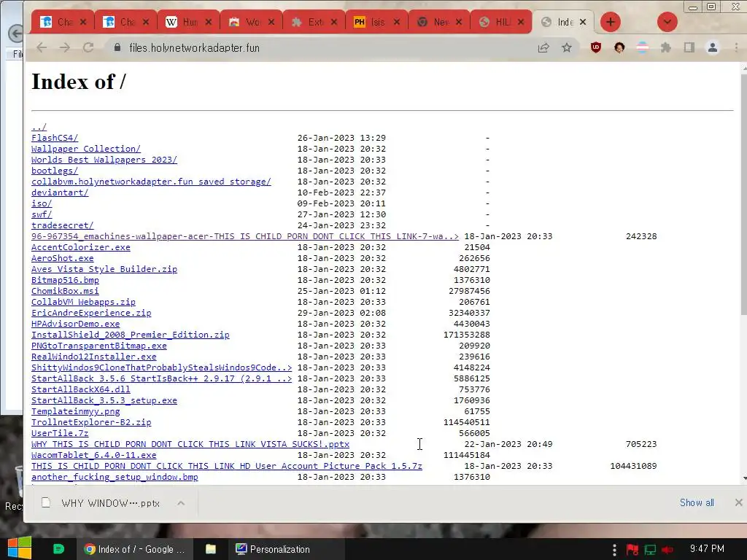Open the uBlock Origin extension
Screen dimensions: 747x560
[x=595, y=47]
